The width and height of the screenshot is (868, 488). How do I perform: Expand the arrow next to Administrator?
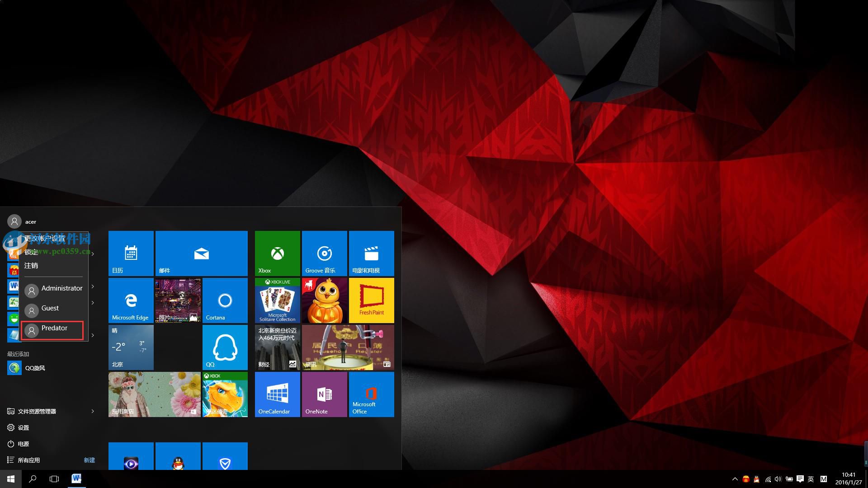(93, 286)
